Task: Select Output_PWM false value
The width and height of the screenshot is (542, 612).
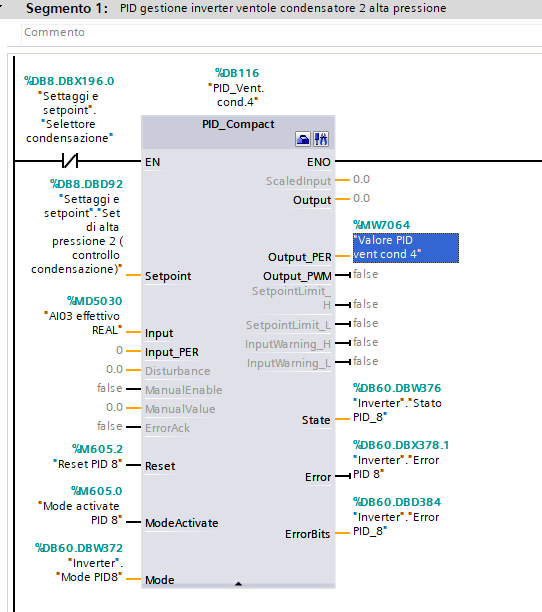Action: (x=366, y=274)
